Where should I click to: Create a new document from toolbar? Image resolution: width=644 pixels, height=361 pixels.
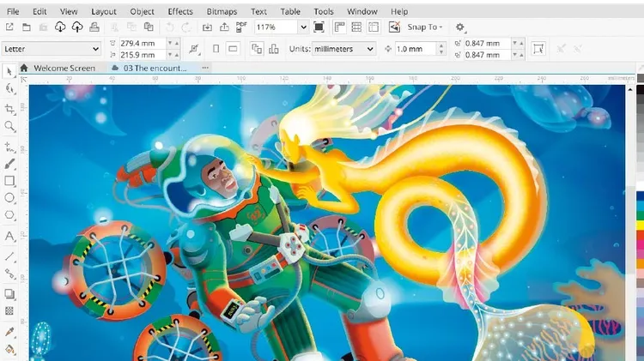pyautogui.click(x=9, y=27)
